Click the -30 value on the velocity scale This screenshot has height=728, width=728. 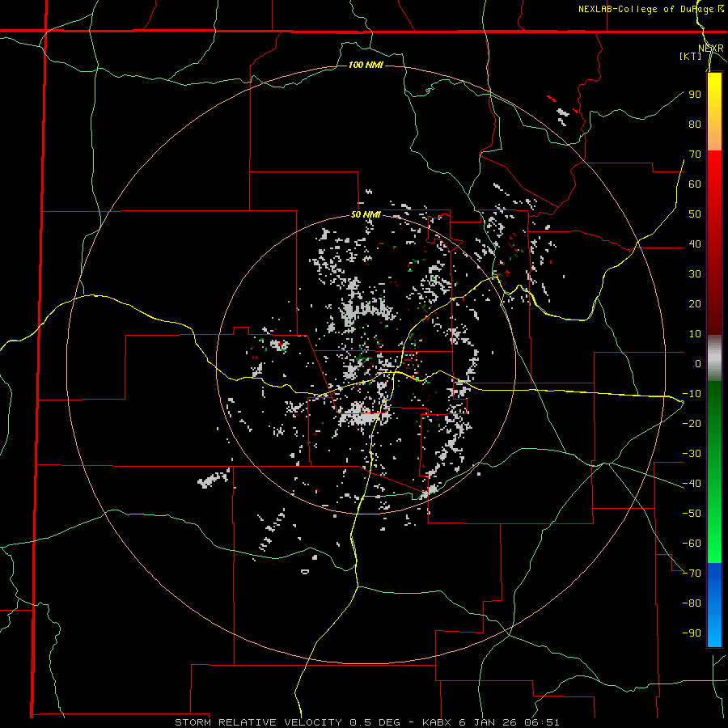692,454
